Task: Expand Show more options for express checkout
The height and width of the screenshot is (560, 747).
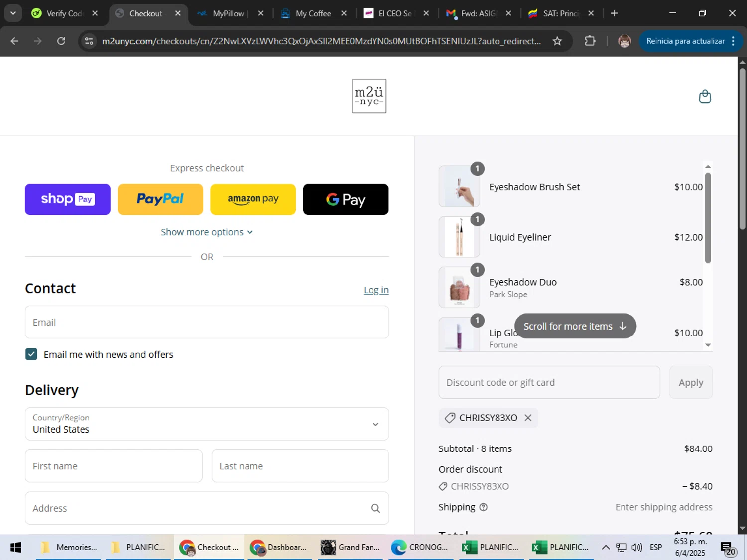Action: pos(207,232)
